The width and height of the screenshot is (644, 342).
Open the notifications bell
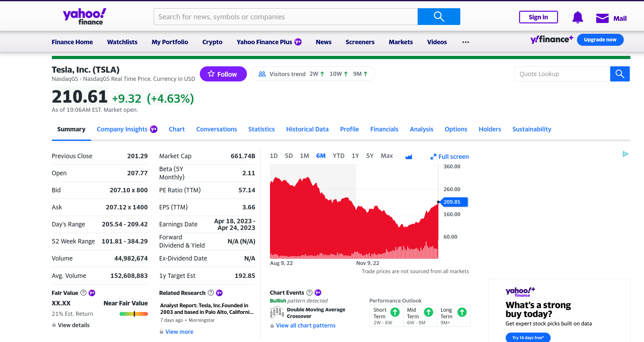click(x=578, y=17)
